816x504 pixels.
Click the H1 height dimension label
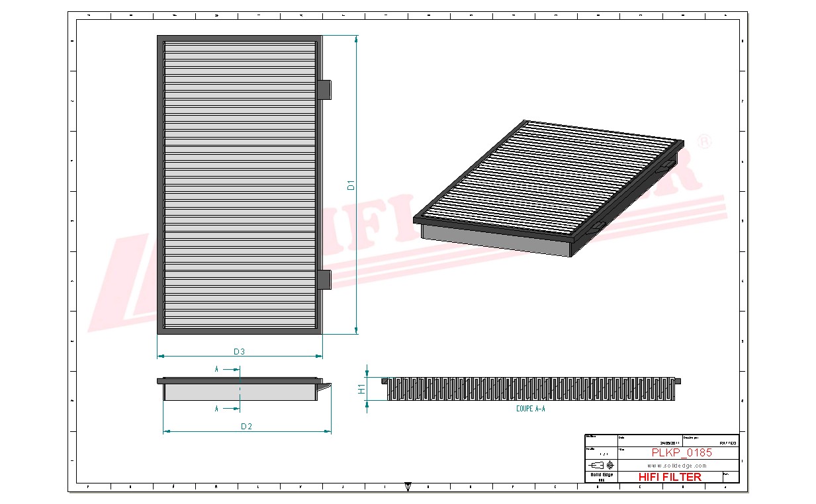pyautogui.click(x=362, y=389)
